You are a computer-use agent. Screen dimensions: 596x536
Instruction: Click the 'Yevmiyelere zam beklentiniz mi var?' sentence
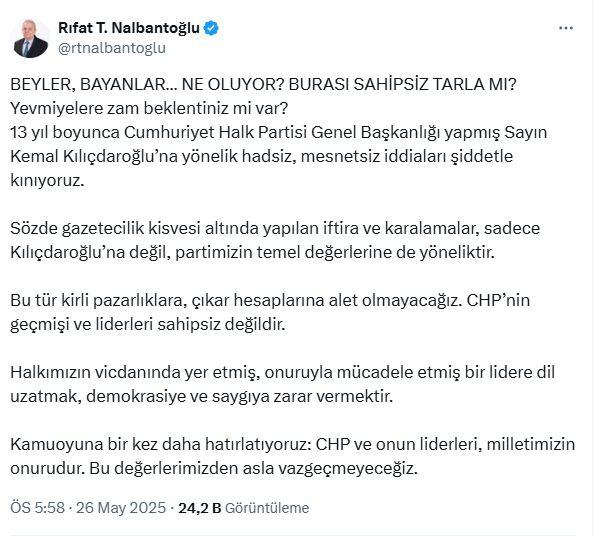[x=149, y=108]
